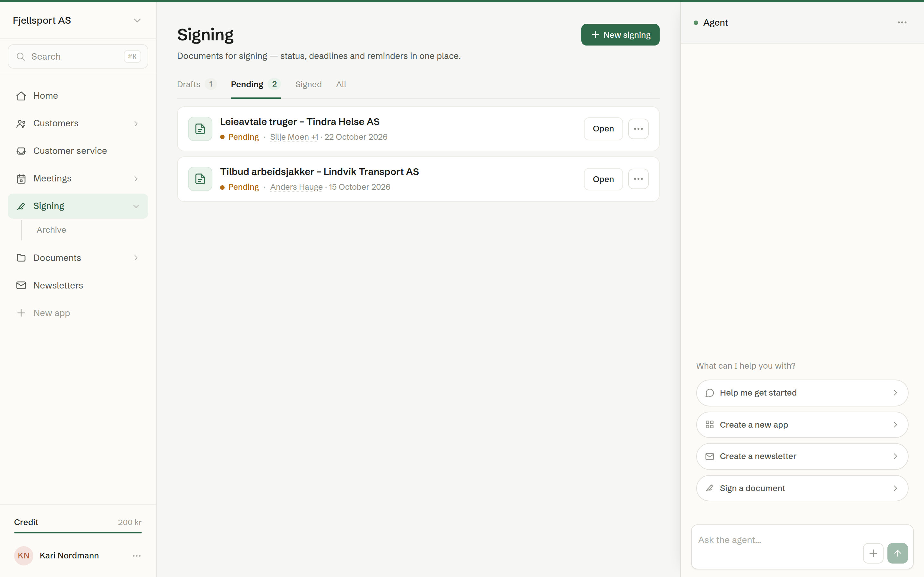Screen dimensions: 924x577
Task: Click the New signing button
Action: pyautogui.click(x=620, y=35)
